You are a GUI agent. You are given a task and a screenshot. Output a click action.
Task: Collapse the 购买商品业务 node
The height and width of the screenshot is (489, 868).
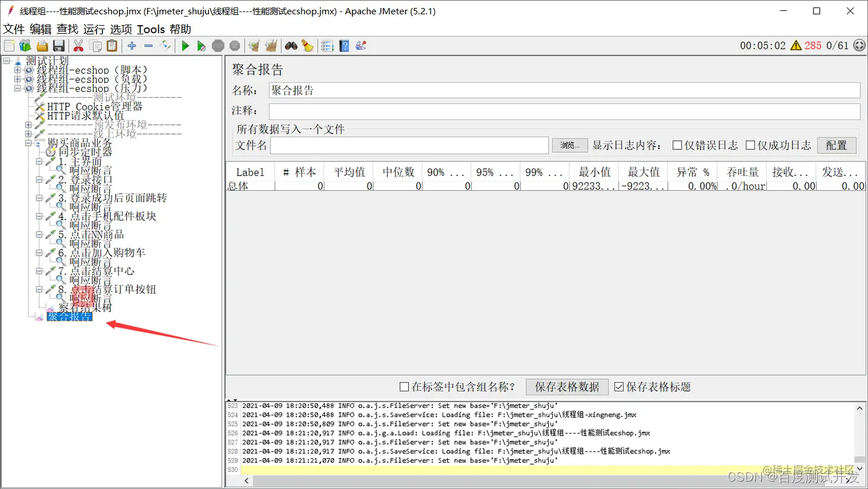click(x=28, y=143)
